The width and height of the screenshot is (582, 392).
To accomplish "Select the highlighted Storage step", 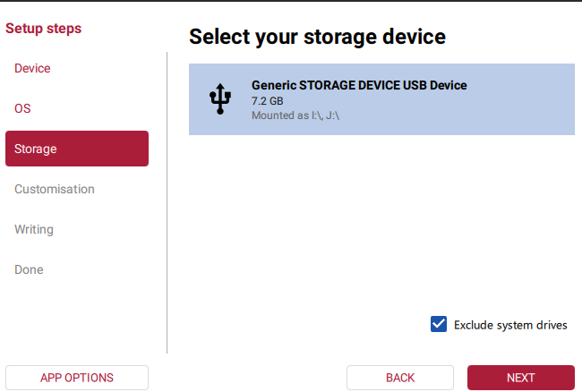I will [x=77, y=149].
